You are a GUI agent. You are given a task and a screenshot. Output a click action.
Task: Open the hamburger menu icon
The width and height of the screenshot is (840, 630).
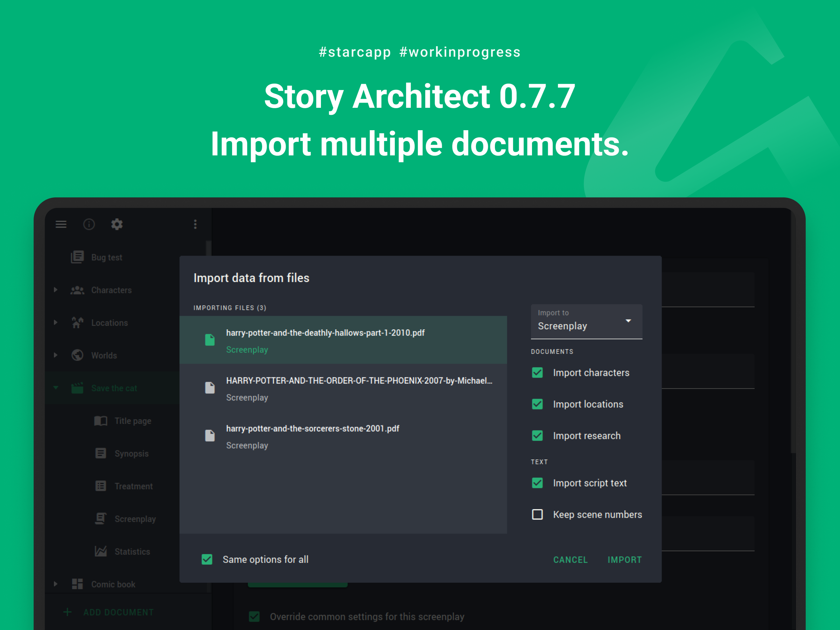point(61,224)
